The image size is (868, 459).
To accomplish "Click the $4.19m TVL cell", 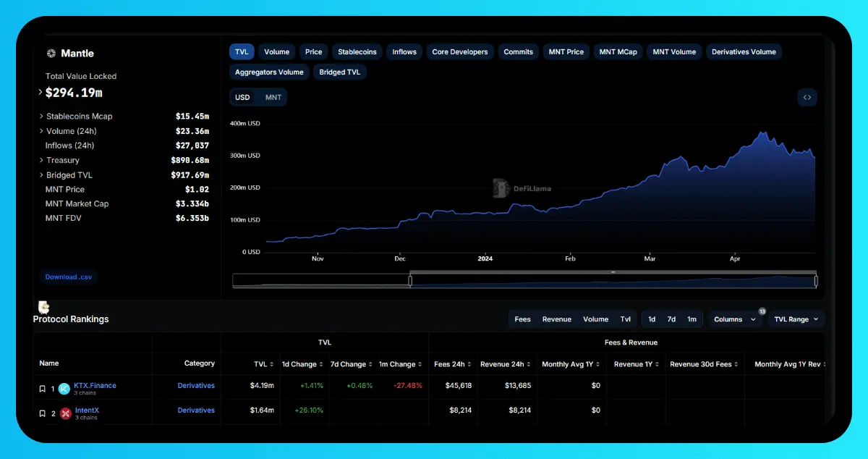I will pyautogui.click(x=262, y=386).
